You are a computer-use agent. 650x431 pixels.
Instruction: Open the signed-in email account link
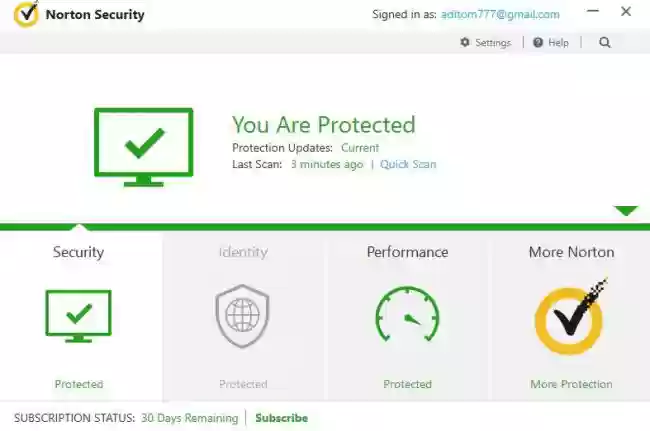(x=500, y=15)
